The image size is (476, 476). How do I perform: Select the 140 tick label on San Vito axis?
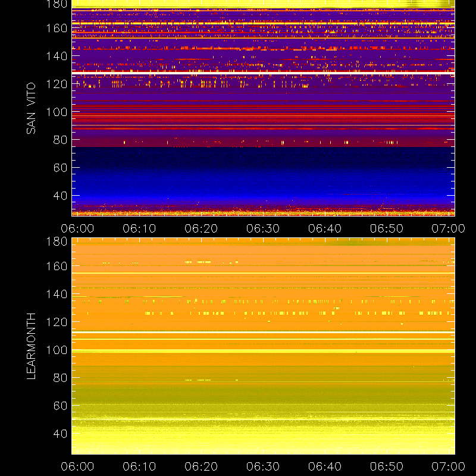(57, 56)
